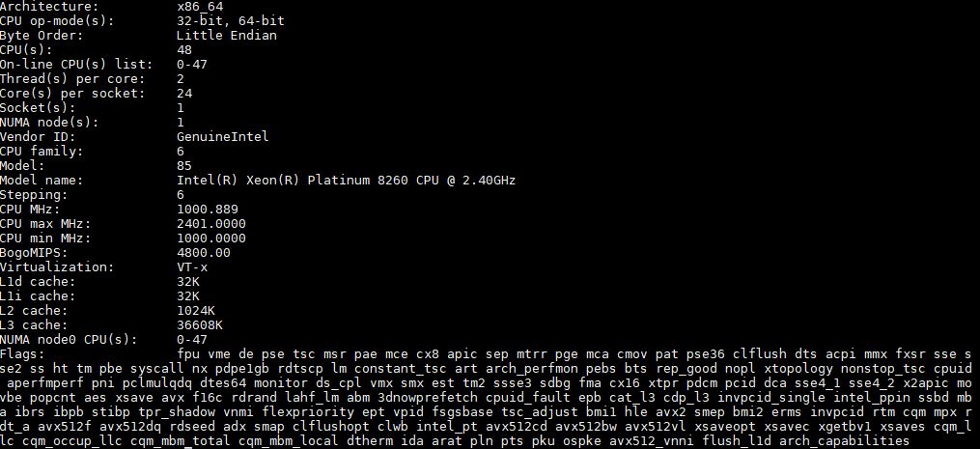980x449 pixels.
Task: Click the Core(s) per socket value 24
Action: click(184, 94)
